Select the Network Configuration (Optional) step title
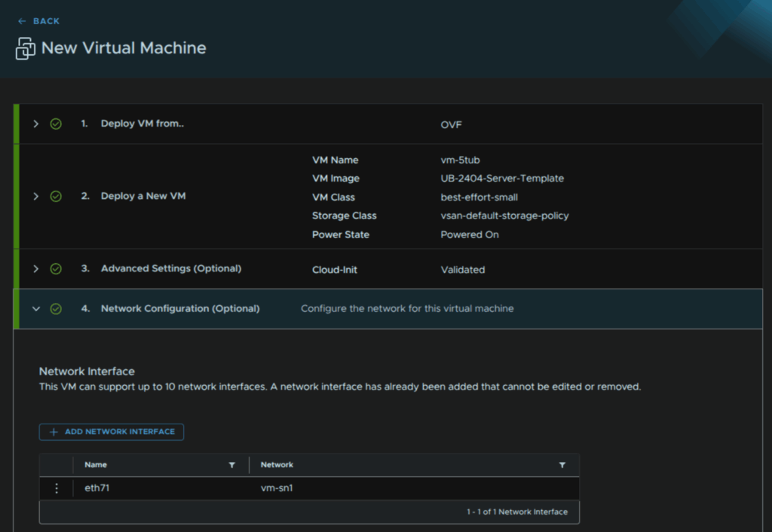The width and height of the screenshot is (772, 532). (180, 308)
